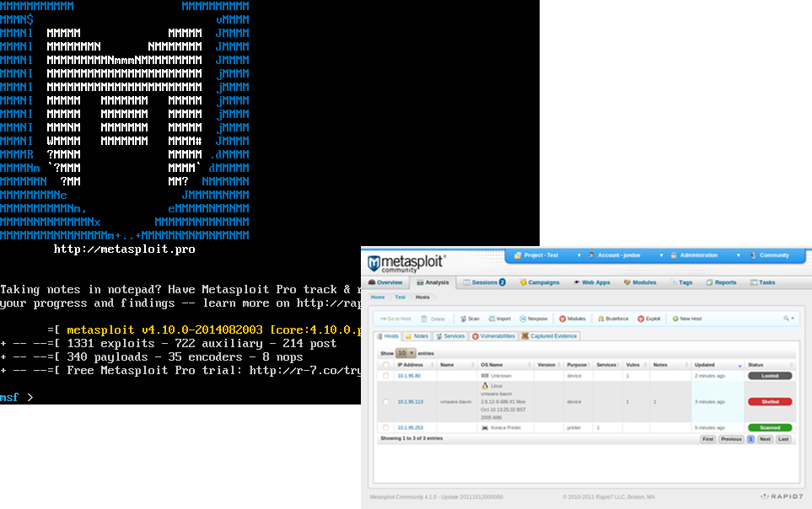Open the Reports tab

tap(721, 282)
